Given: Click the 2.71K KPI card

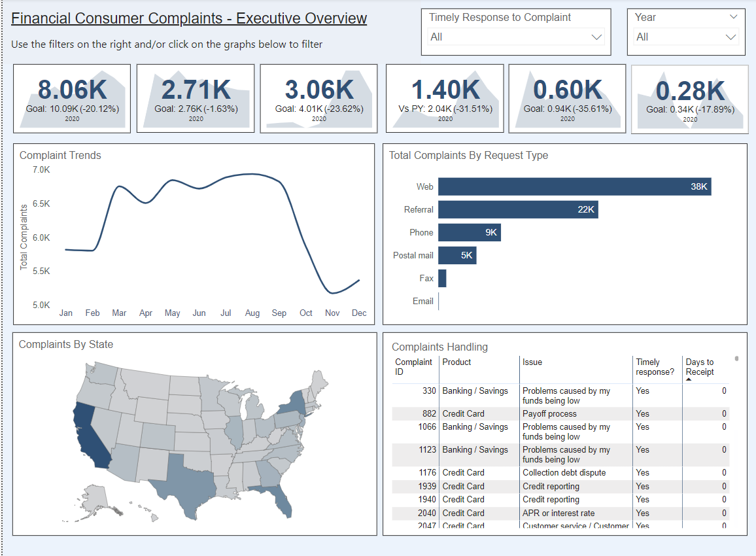Looking at the screenshot, I should point(196,98).
